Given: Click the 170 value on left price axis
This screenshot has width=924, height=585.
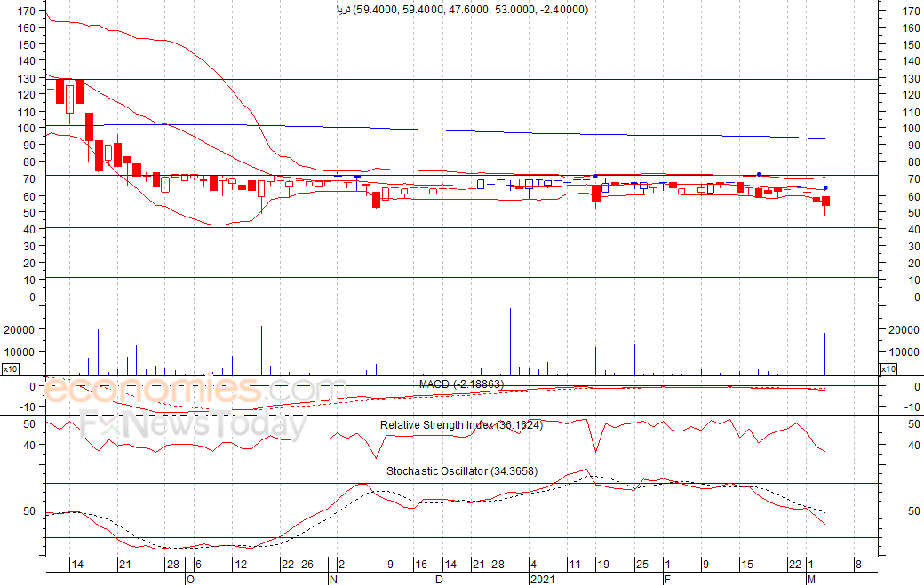Looking at the screenshot, I should pyautogui.click(x=27, y=11).
